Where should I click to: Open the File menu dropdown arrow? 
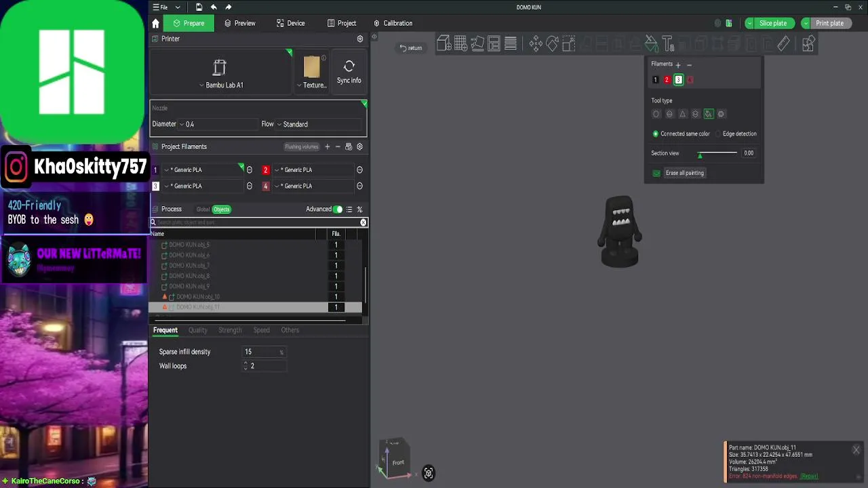[178, 7]
